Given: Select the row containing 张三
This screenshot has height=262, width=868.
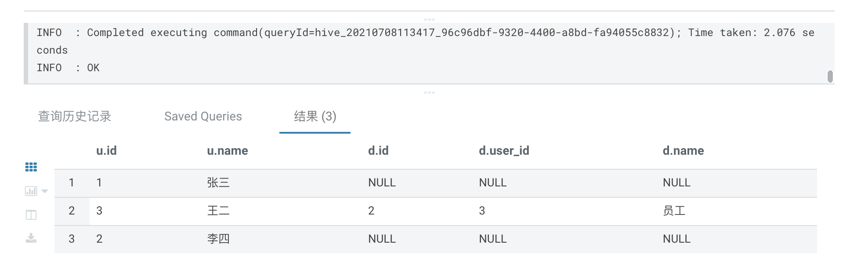Looking at the screenshot, I should click(436, 183).
